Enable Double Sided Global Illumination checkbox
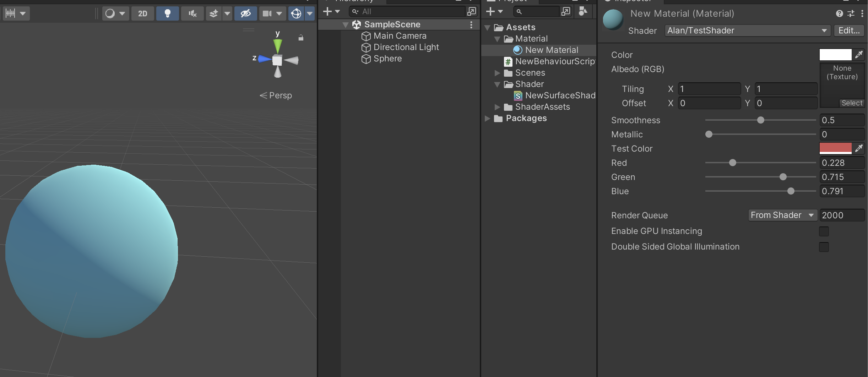 tap(824, 247)
